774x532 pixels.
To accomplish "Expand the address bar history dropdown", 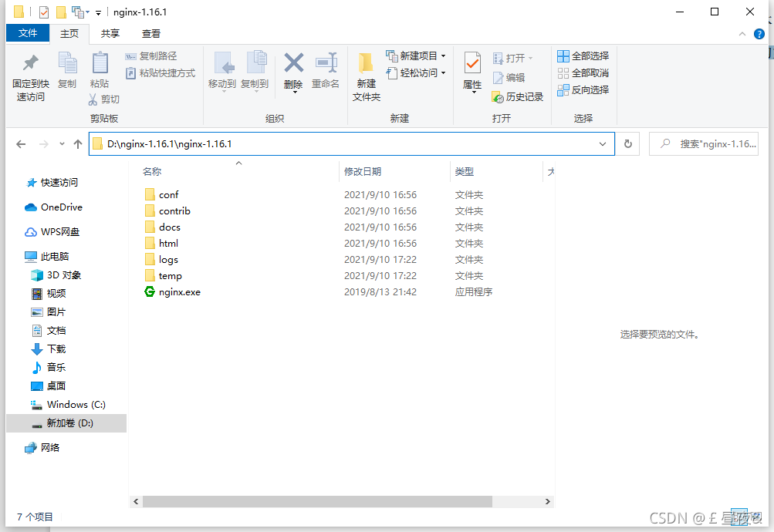I will 603,144.
